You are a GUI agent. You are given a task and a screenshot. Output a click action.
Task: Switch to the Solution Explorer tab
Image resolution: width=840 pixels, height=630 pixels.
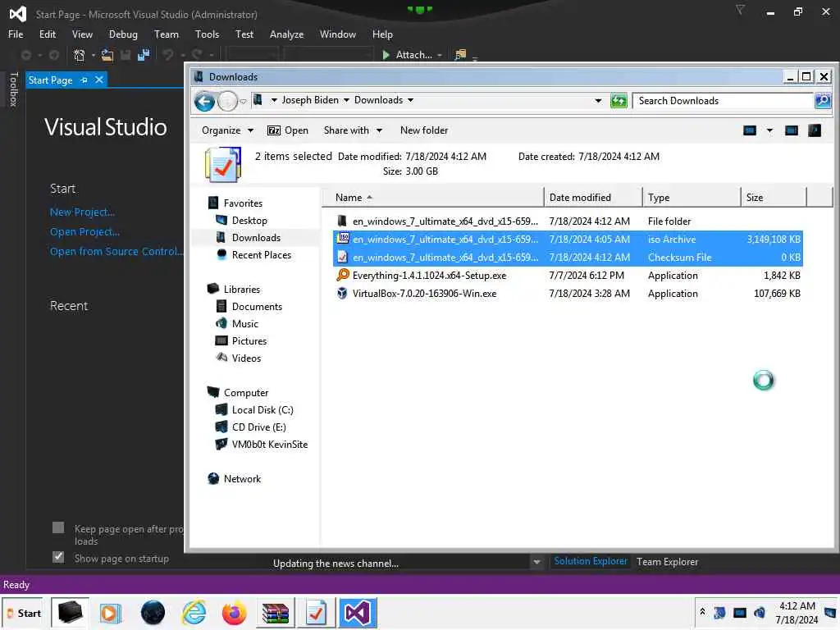click(x=591, y=561)
